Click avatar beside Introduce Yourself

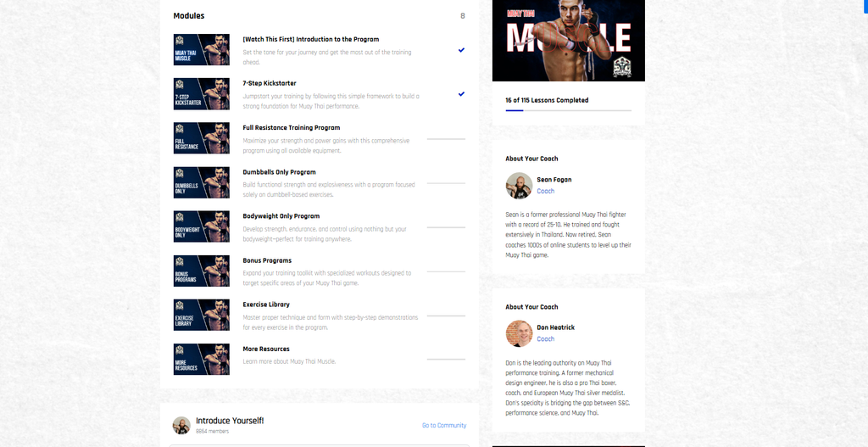pos(181,426)
